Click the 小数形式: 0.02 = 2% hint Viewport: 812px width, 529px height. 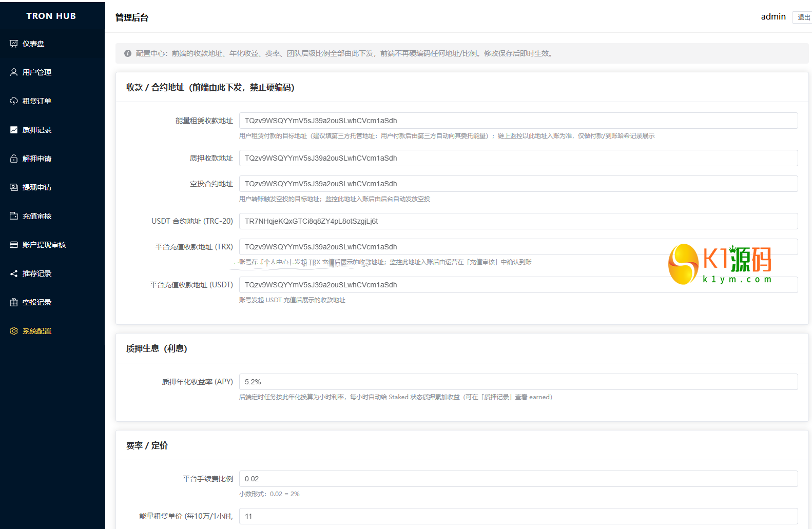tap(269, 494)
